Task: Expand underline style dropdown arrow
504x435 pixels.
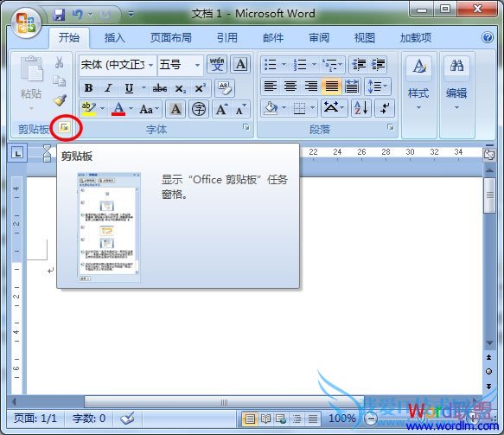Action: coord(144,87)
